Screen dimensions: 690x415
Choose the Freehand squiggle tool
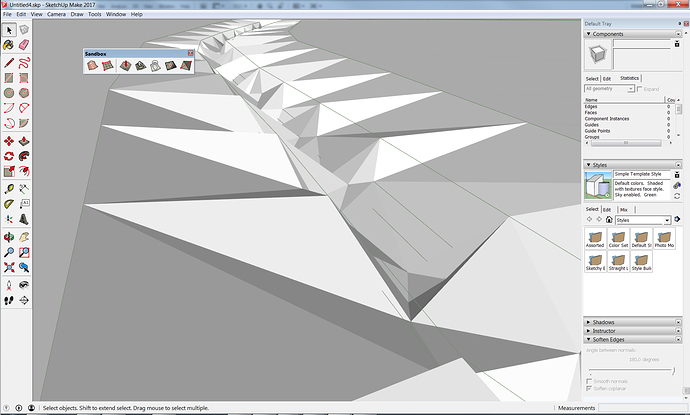24,62
